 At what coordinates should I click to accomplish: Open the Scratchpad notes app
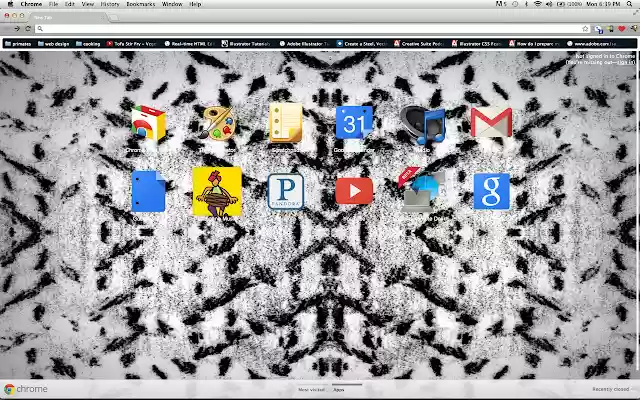pyautogui.click(x=285, y=122)
